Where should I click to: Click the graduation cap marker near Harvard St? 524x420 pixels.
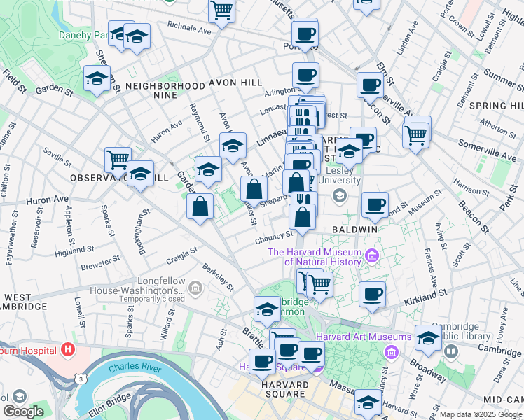368,405
